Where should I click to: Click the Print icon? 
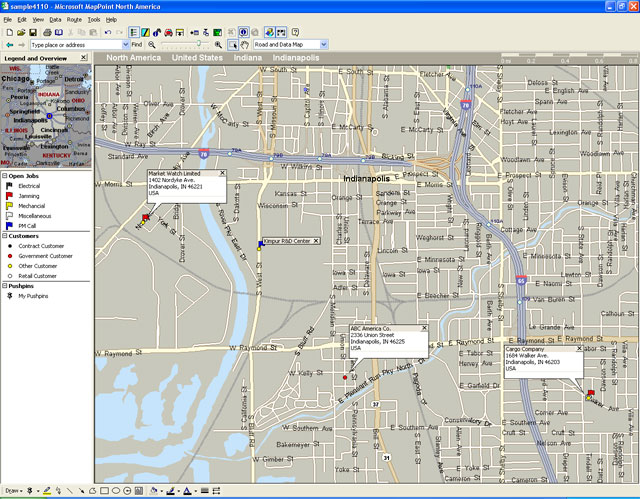click(x=47, y=32)
